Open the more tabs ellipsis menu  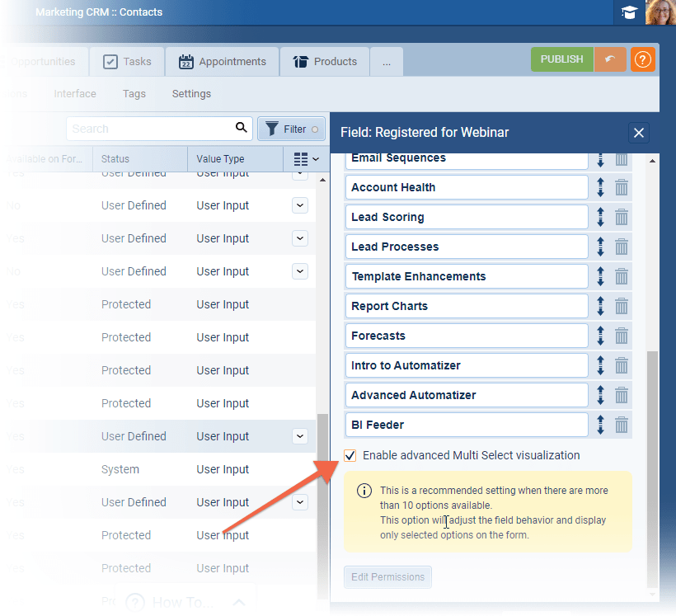[x=387, y=62]
